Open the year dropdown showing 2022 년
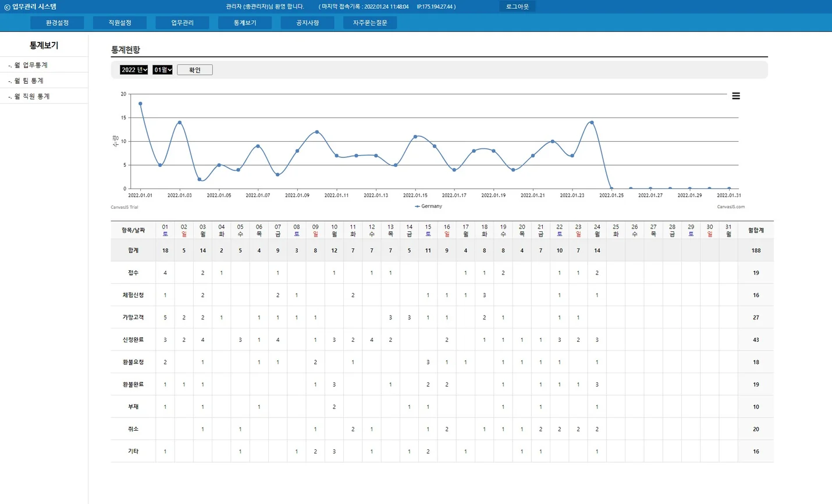This screenshot has width=832, height=504. point(134,70)
